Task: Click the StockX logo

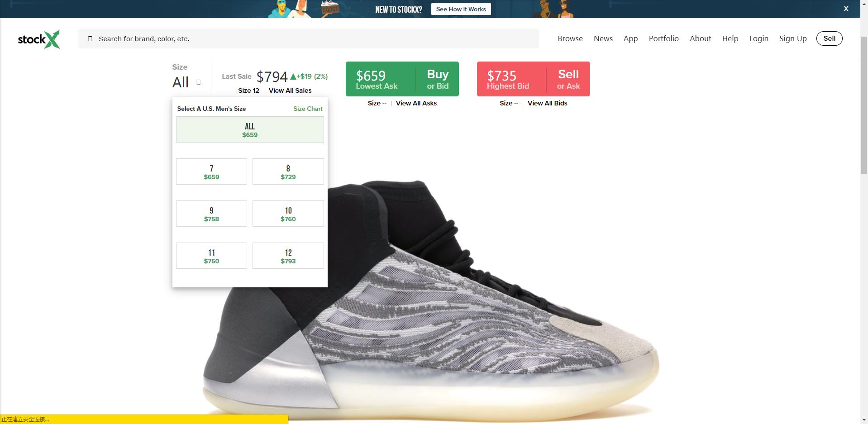Action: coord(39,39)
